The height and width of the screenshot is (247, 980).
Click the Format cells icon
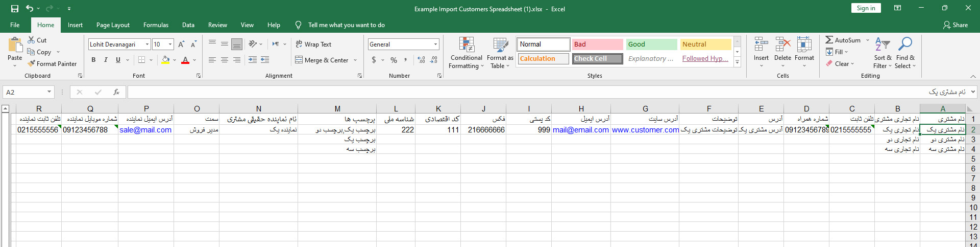point(804,44)
